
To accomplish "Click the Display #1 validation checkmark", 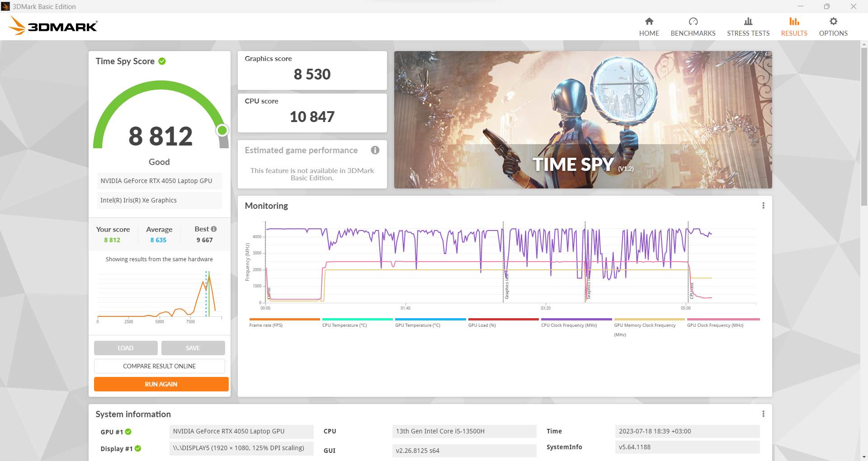I will (138, 449).
